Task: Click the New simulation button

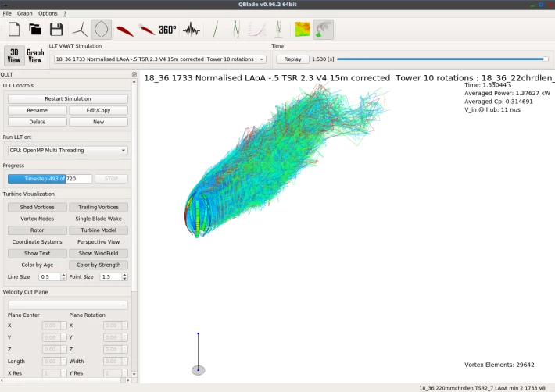Action: 98,122
